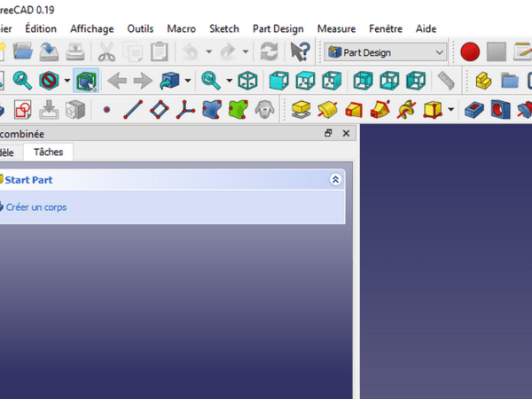Viewport: 532px width, 399px height.
Task: Undock the combined view panel
Action: [328, 133]
